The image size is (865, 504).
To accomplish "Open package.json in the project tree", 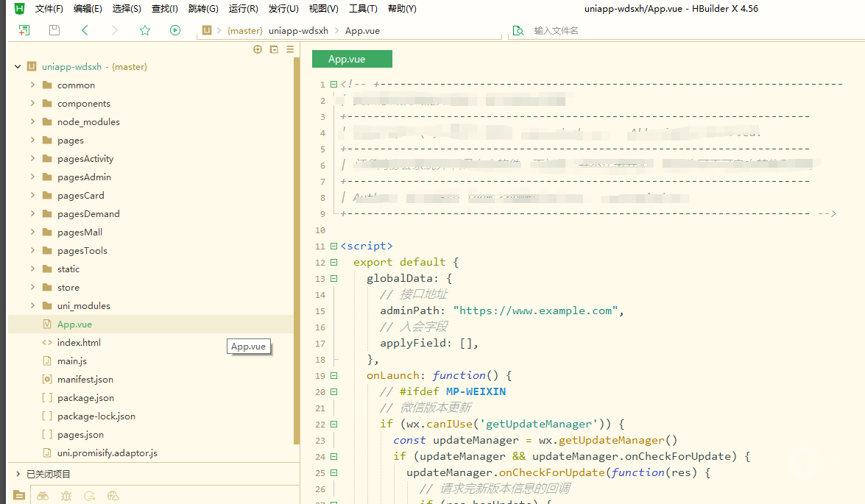I will 85,397.
